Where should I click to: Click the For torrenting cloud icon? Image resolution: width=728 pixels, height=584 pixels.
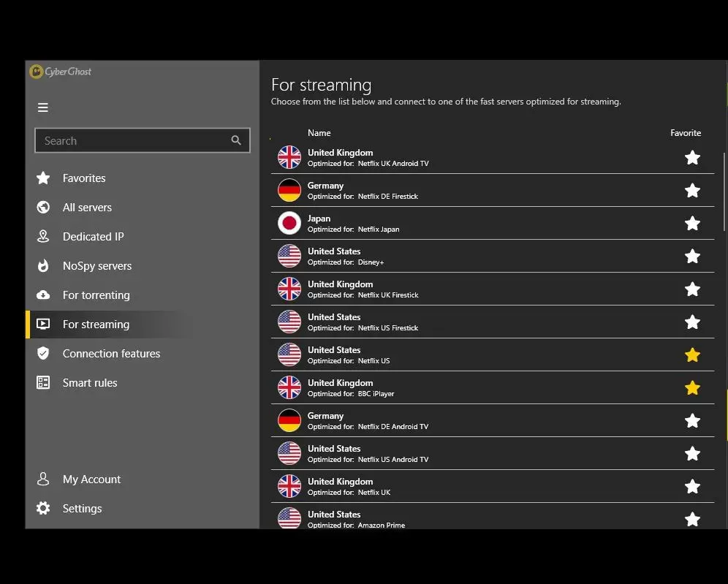point(43,295)
